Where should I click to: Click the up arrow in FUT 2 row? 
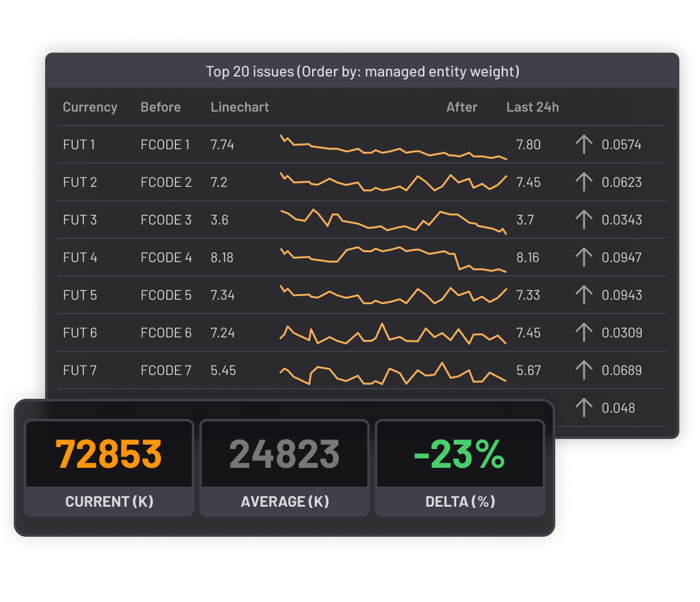[x=583, y=182]
